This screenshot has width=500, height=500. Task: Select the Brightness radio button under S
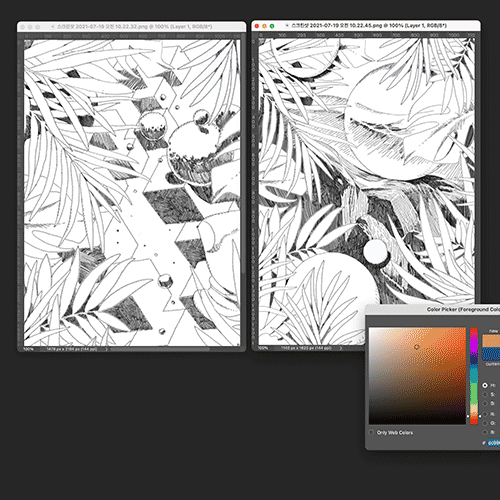coord(485,404)
